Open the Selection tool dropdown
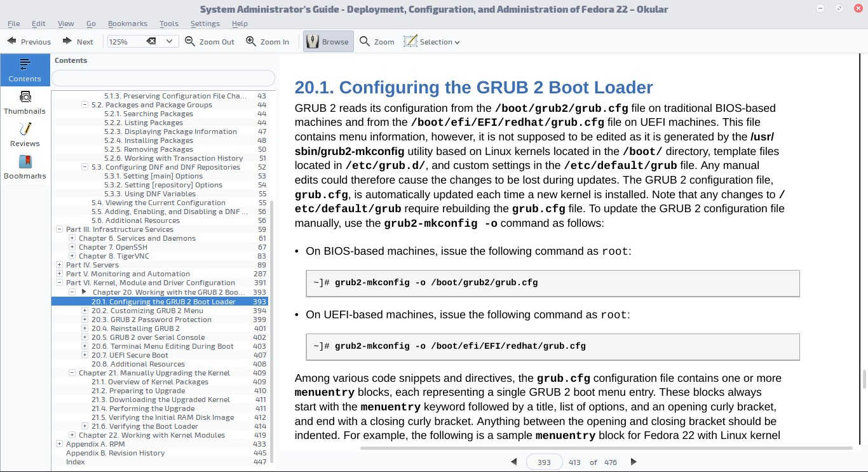 click(x=431, y=41)
